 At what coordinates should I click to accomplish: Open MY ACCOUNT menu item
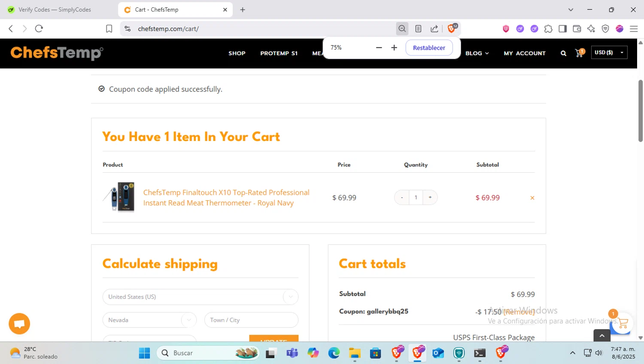click(525, 53)
